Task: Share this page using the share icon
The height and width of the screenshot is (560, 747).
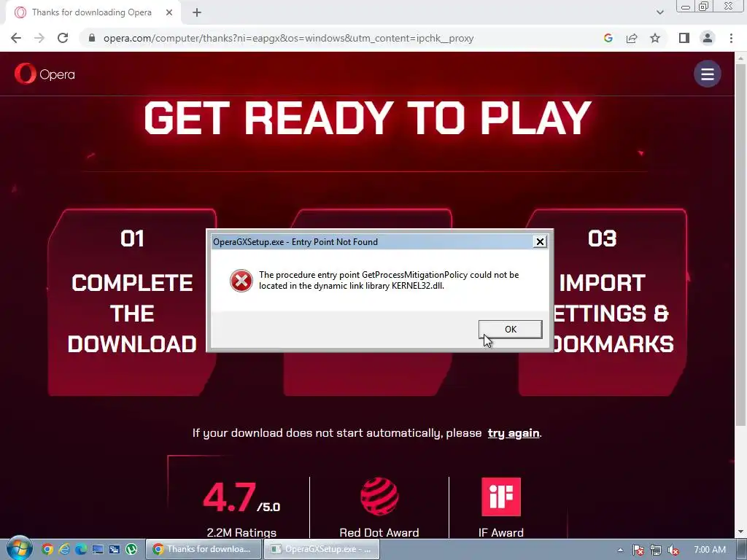Action: coord(632,38)
